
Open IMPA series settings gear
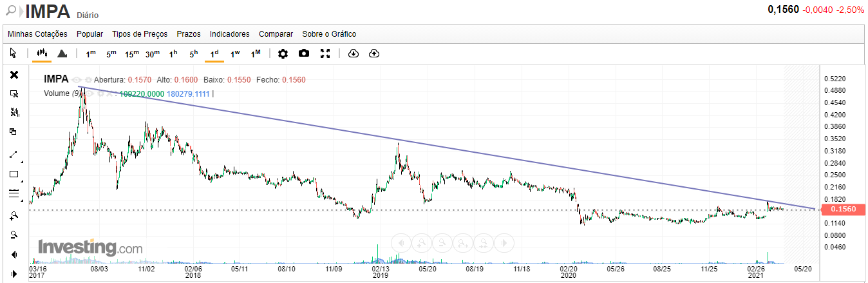pyautogui.click(x=88, y=80)
